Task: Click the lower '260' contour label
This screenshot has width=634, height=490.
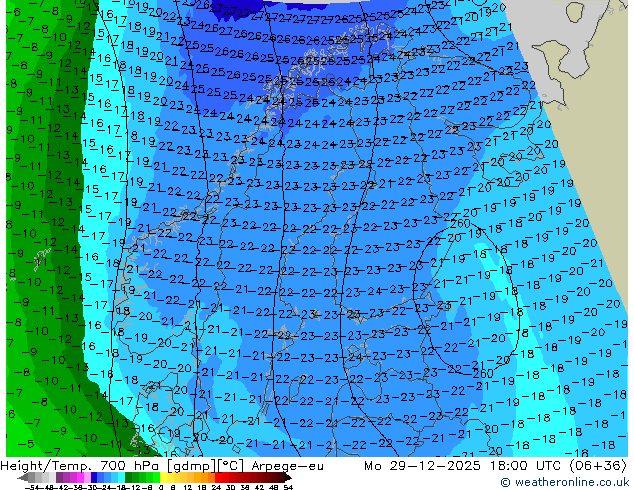Action: pos(483,374)
